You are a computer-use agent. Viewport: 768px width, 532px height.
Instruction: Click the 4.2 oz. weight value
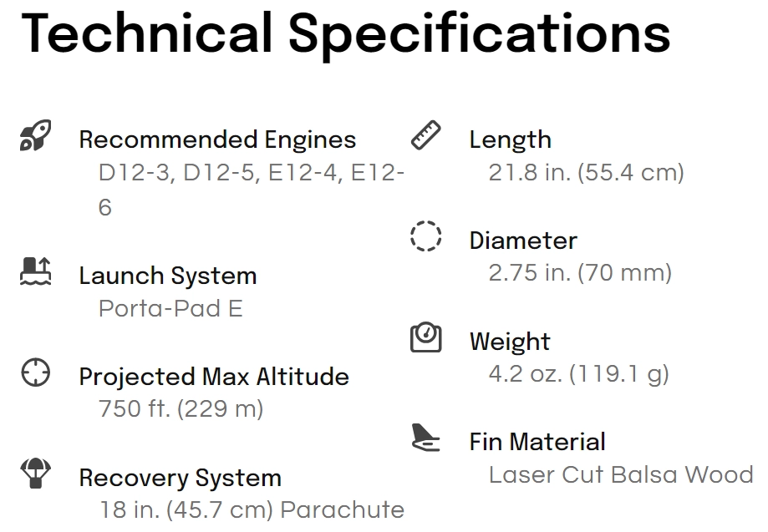click(x=578, y=374)
